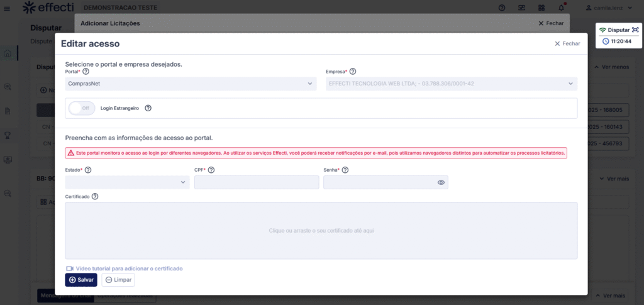Screen dimensions: 644x305
Task: Click the help icon next to Certificado
Action: click(95, 196)
